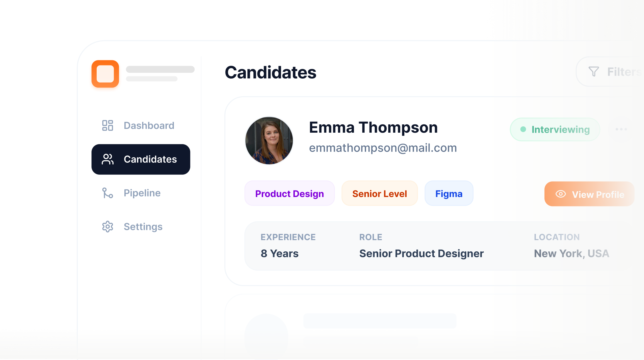Select the Dashboard grid icon
644x360 pixels.
107,125
